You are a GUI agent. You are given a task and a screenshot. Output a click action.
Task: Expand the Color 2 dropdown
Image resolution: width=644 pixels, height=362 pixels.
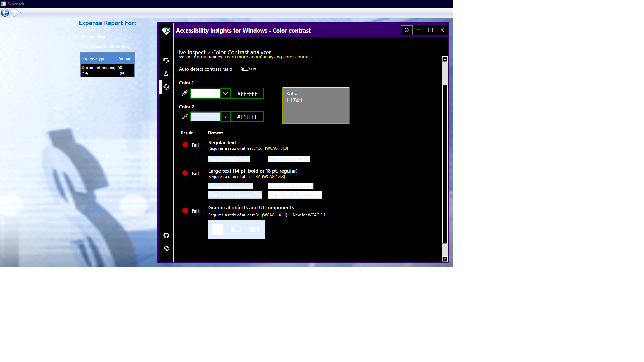(225, 117)
